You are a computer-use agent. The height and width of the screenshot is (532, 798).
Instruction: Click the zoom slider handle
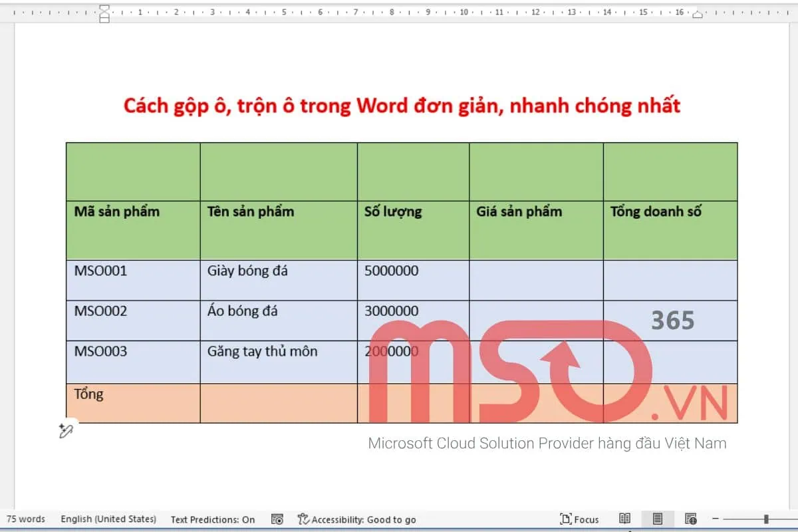pyautogui.click(x=766, y=519)
